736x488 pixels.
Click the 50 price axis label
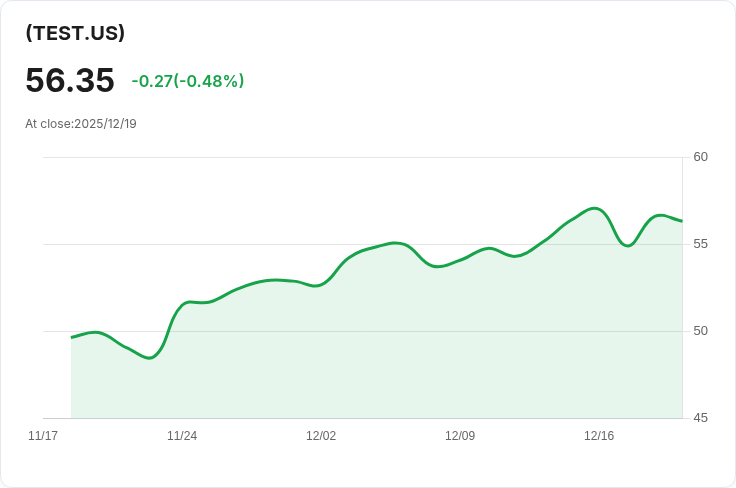pyautogui.click(x=700, y=331)
